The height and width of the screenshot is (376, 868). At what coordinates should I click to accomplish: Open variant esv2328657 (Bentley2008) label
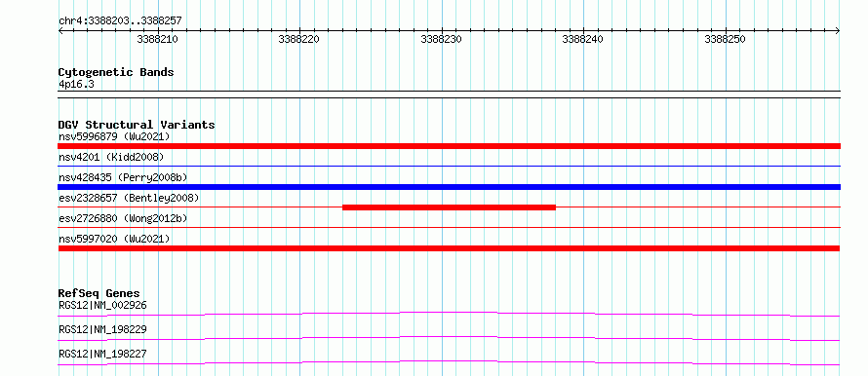click(129, 198)
